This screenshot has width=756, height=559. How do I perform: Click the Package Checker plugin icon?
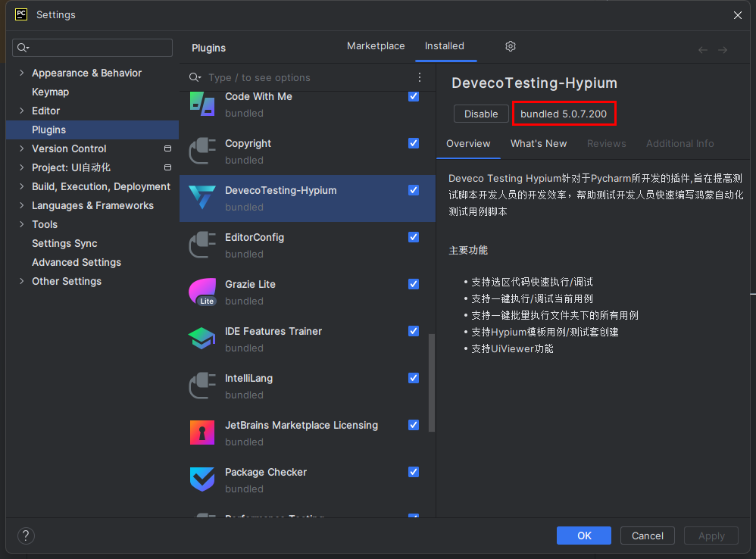click(202, 479)
